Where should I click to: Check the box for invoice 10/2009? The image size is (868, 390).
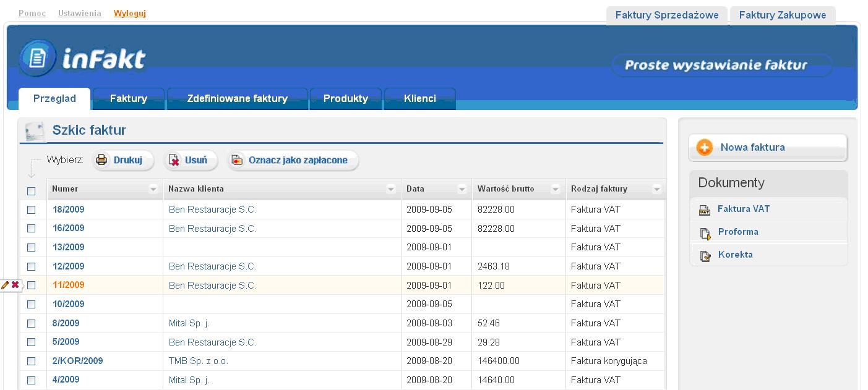32,305
